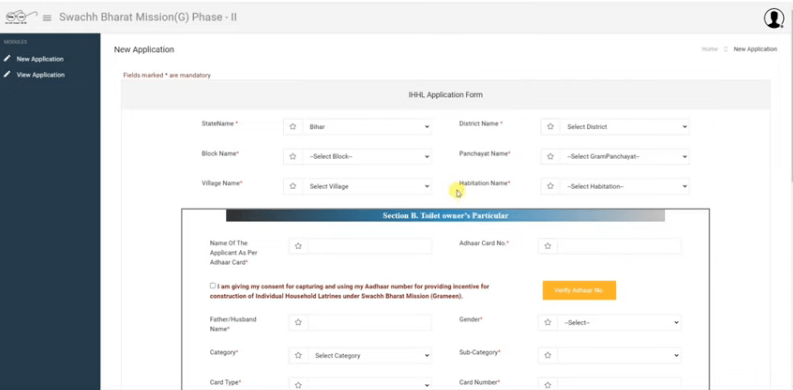Open the Select Category dropdown
This screenshot has width=793, height=390.
click(370, 355)
